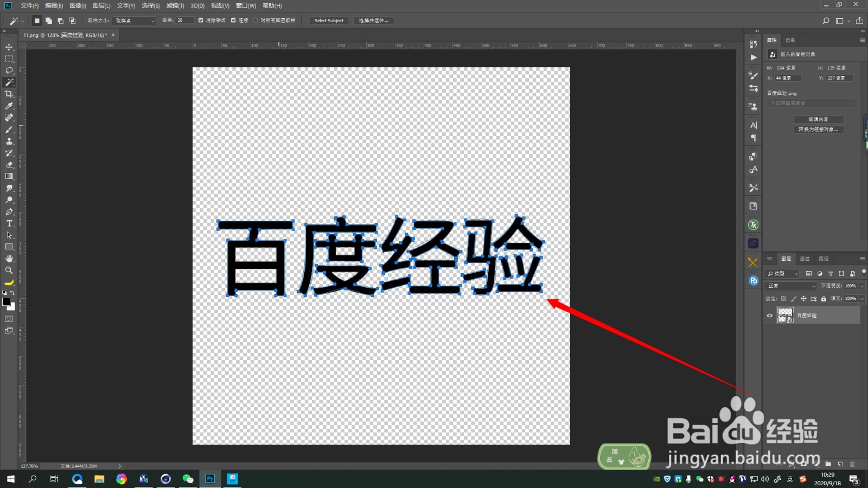
Task: Click the foreground color swatch
Action: point(6,302)
